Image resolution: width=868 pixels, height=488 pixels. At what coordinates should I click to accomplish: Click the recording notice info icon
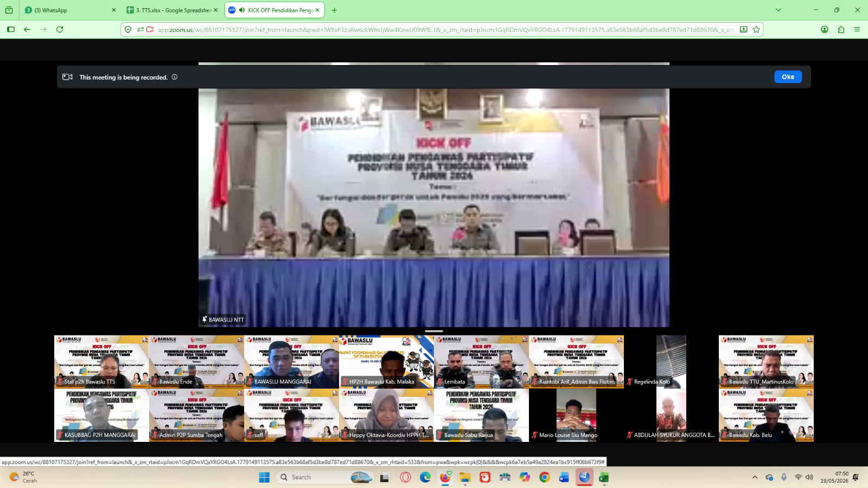click(175, 77)
